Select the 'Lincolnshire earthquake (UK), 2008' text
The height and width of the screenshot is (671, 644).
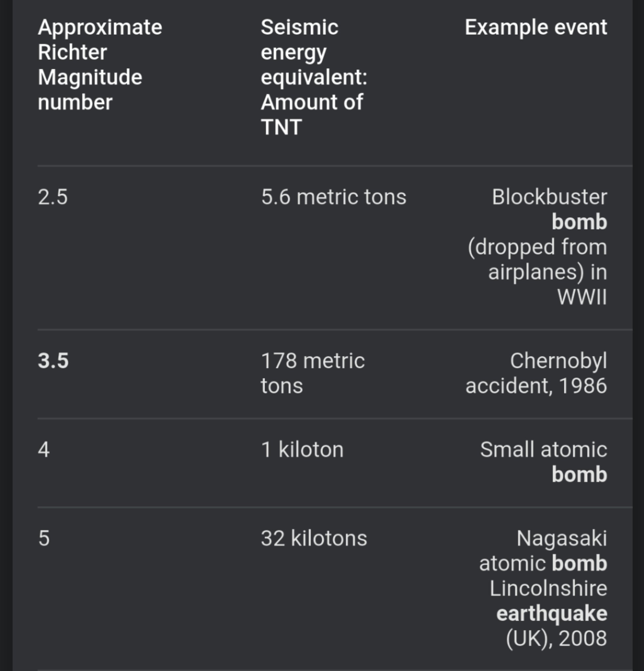click(x=549, y=613)
